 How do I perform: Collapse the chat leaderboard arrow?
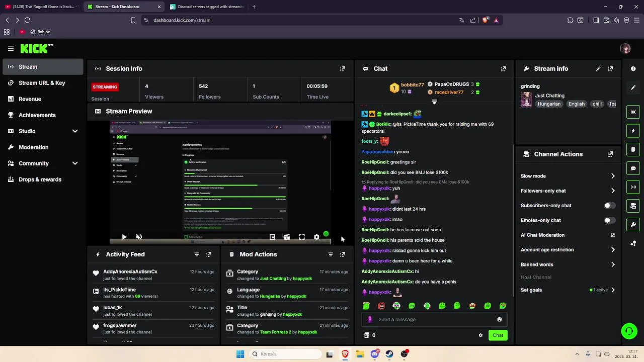click(x=434, y=102)
